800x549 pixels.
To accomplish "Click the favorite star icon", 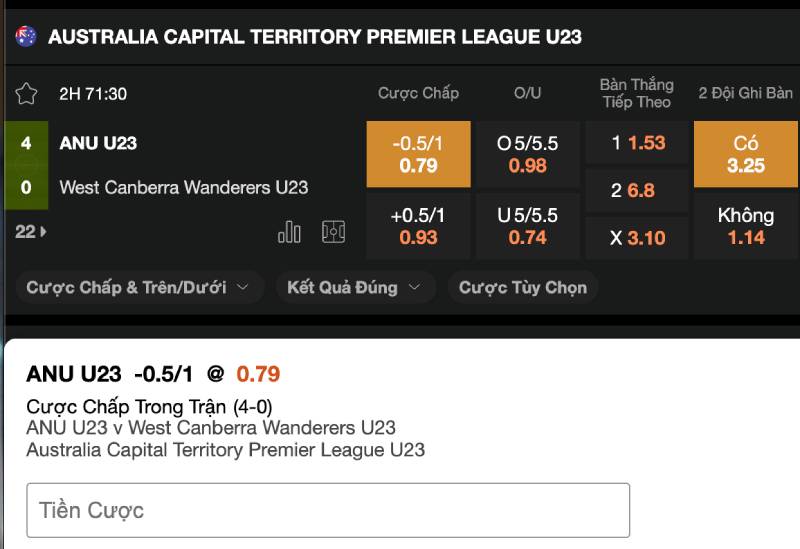I will [x=26, y=94].
